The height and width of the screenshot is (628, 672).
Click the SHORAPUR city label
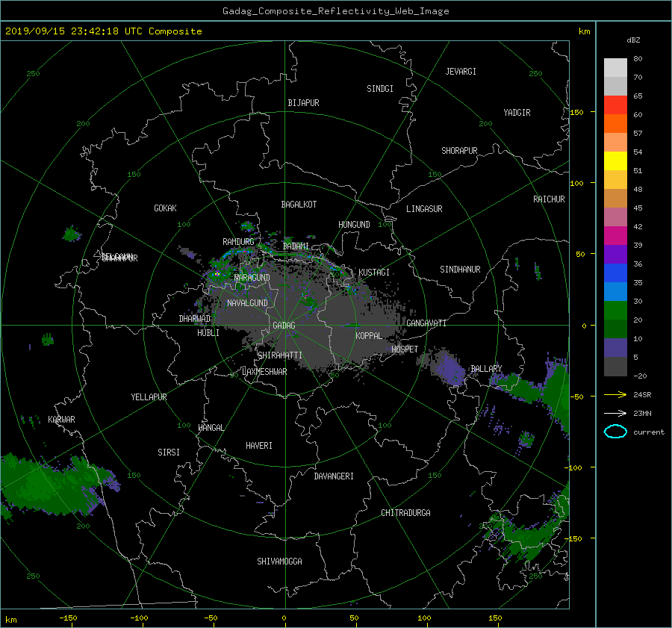tap(459, 151)
